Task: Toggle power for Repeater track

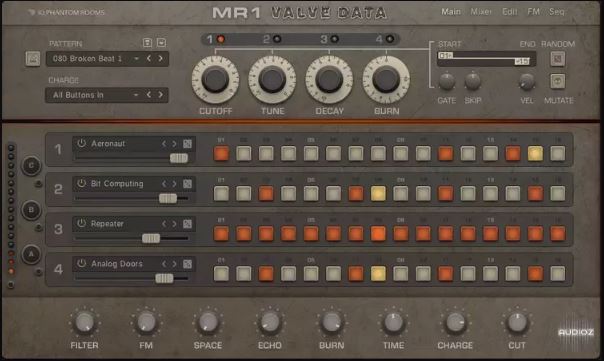Action: 81,223
